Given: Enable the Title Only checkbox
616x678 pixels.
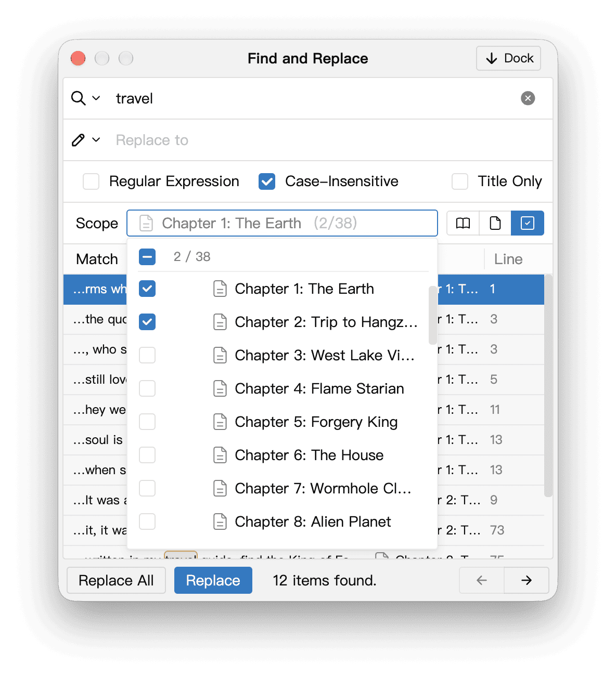Looking at the screenshot, I should [x=460, y=181].
